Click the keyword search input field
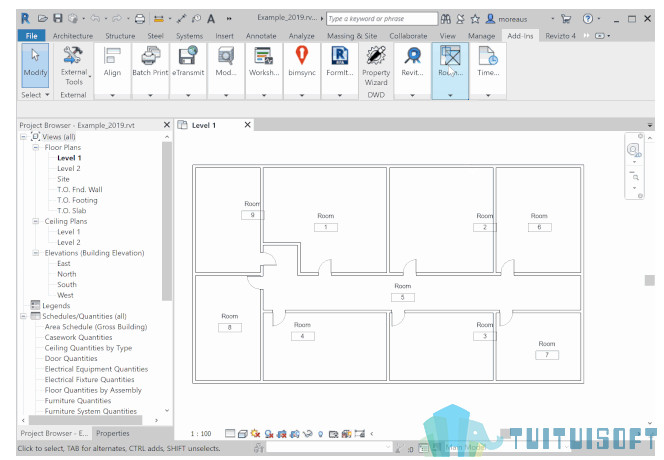The image size is (664, 460). coord(382,19)
